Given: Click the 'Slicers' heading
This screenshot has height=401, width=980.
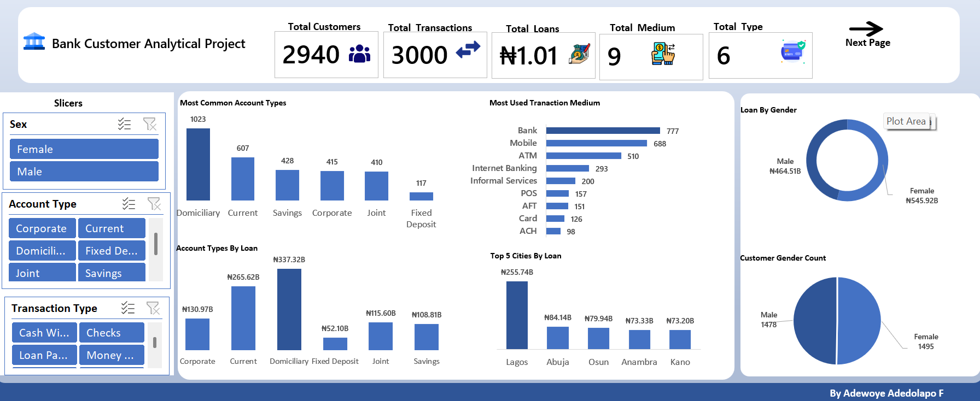Looking at the screenshot, I should [x=68, y=103].
